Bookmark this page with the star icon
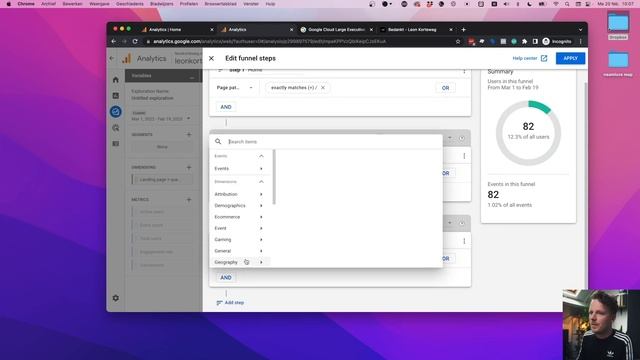Image resolution: width=640 pixels, height=360 pixels. point(458,41)
